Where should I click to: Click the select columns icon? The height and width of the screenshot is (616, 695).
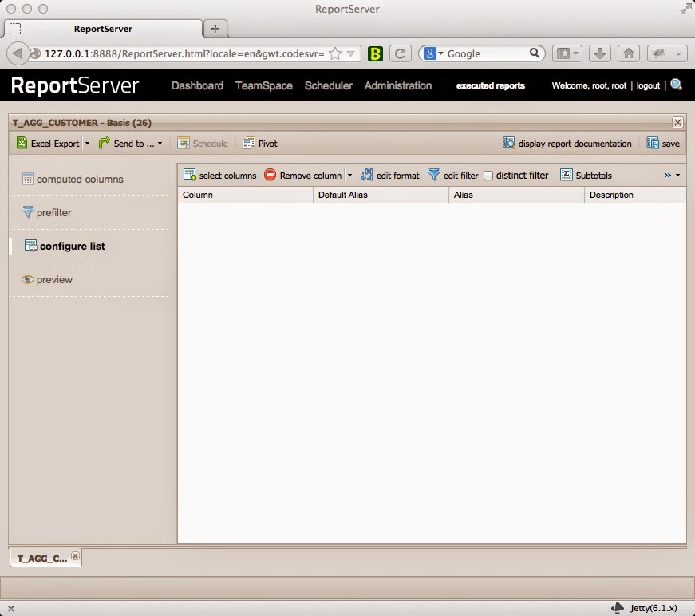pos(190,175)
